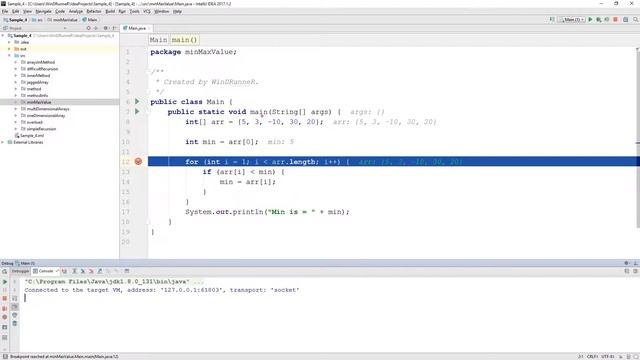Click Main breadcrumb in editor
The height and width of the screenshot is (360, 640).
tap(158, 40)
